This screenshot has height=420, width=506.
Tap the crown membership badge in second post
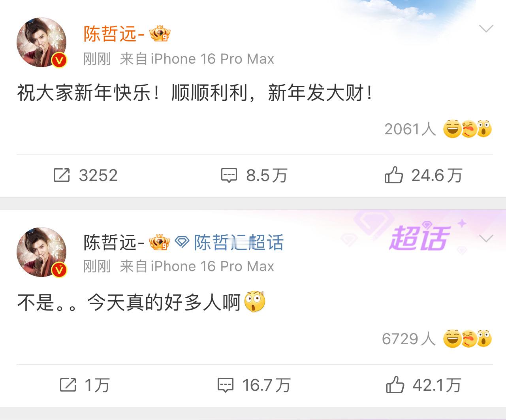click(x=159, y=242)
